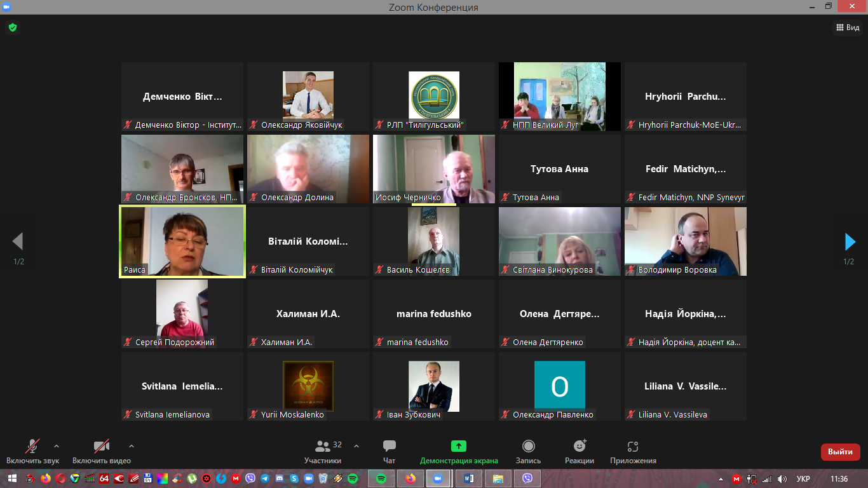Click the green encryption shield icon

point(12,27)
